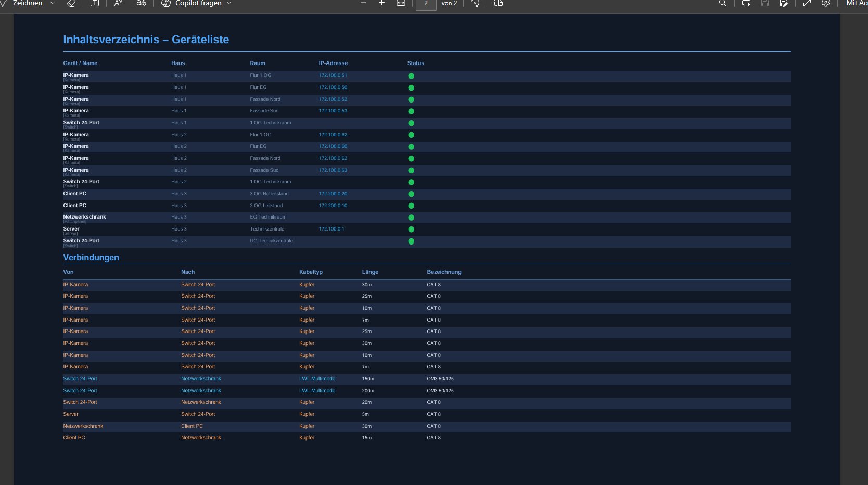Click the greyed-out save icon
The width and height of the screenshot is (868, 485).
765,3
